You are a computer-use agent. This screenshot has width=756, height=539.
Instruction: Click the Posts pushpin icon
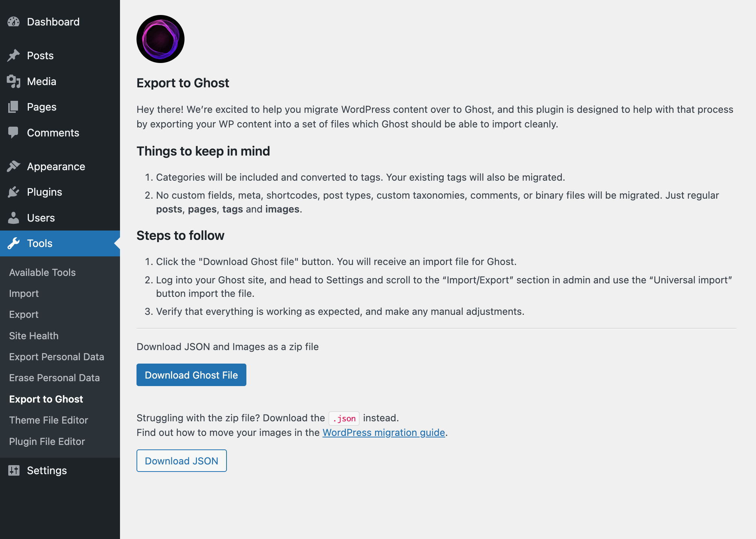[x=13, y=55]
